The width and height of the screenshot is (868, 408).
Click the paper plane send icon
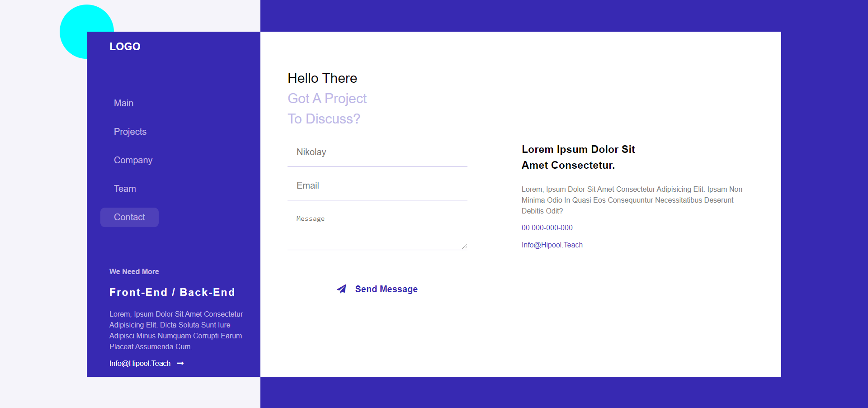tap(341, 289)
